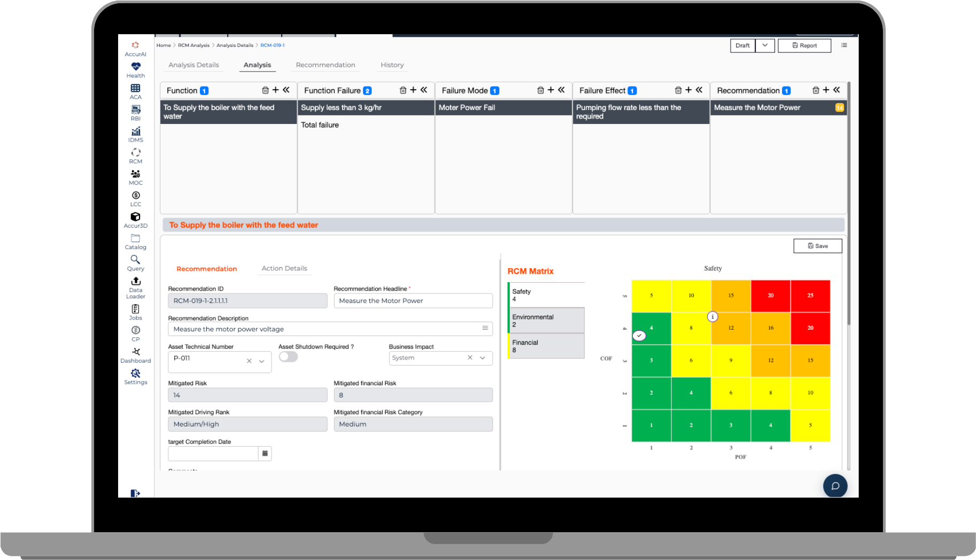Click the logout icon at sidebar bottom
Screen dimensions: 976x560
pyautogui.click(x=135, y=493)
